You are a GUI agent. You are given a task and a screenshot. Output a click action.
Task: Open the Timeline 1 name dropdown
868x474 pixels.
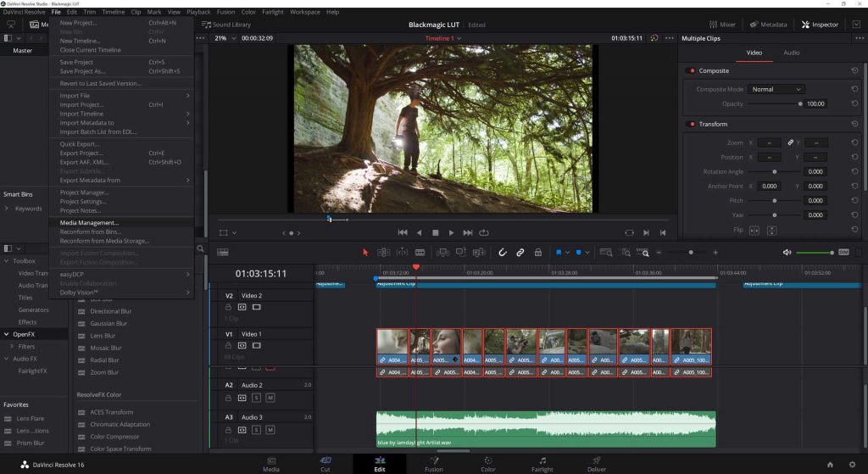(442, 38)
